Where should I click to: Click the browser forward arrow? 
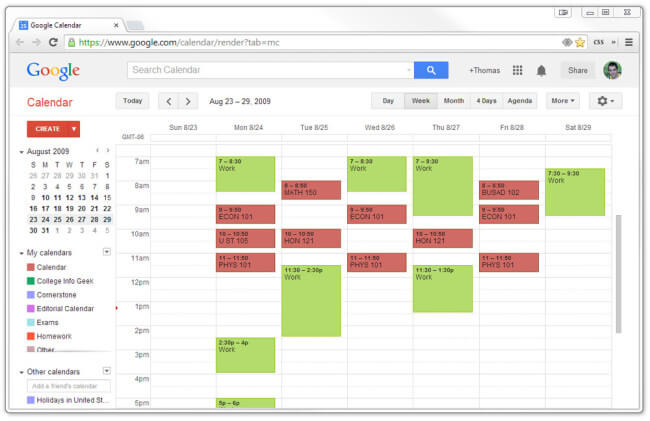[x=36, y=42]
